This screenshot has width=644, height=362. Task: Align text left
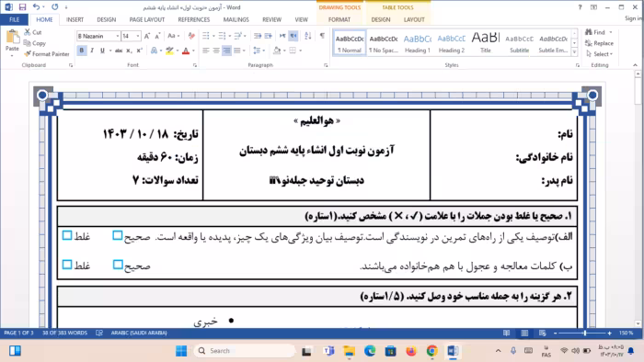point(206,51)
